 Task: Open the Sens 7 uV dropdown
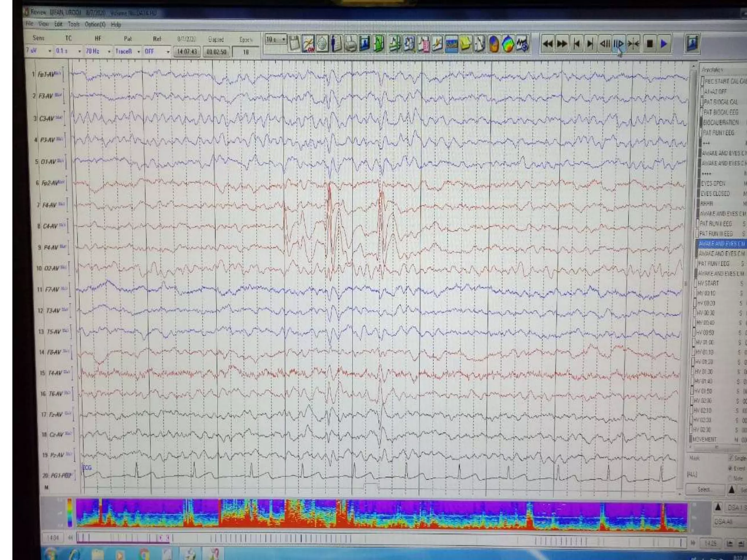[50, 51]
